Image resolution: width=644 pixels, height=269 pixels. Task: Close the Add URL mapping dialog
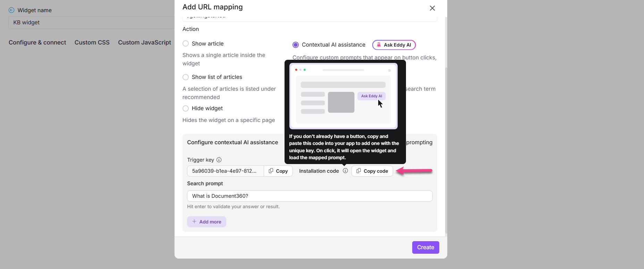(432, 8)
